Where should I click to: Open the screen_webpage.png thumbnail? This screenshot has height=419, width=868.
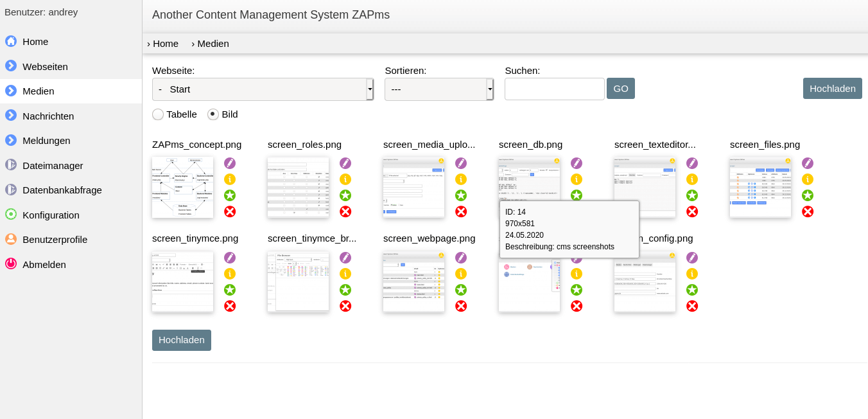click(414, 281)
